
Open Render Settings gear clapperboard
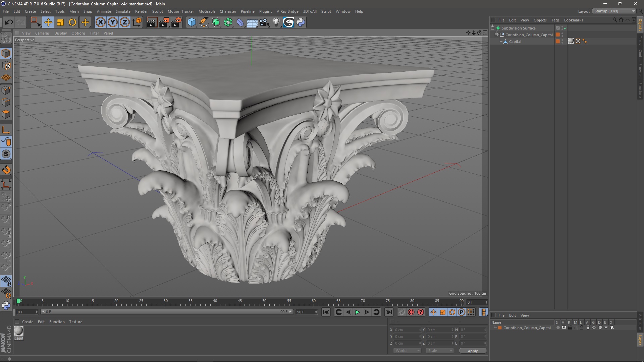[x=176, y=22]
